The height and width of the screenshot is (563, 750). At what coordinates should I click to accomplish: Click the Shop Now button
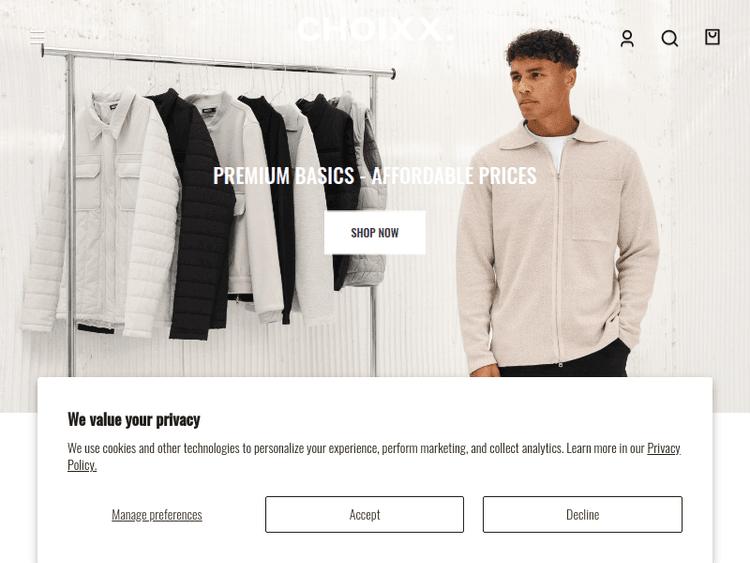click(375, 232)
